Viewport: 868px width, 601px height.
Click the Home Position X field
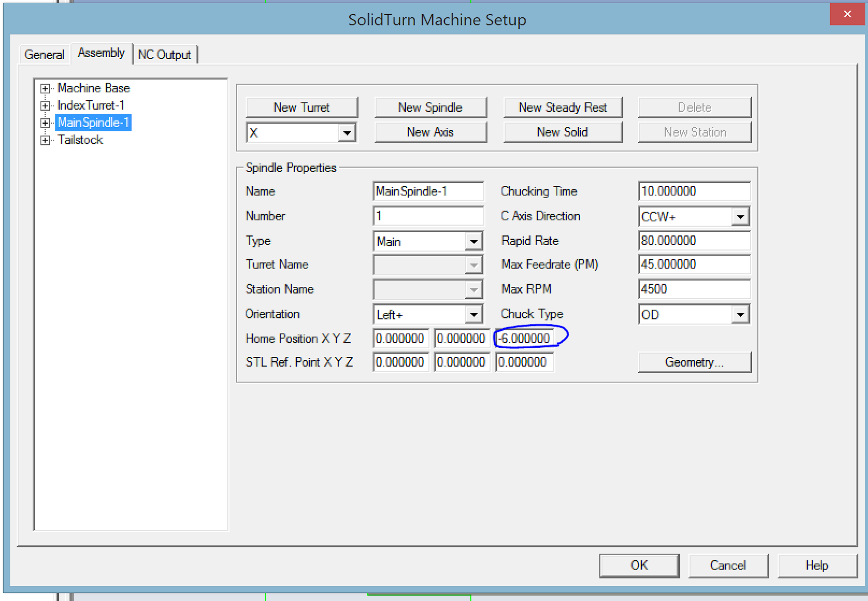tap(401, 338)
